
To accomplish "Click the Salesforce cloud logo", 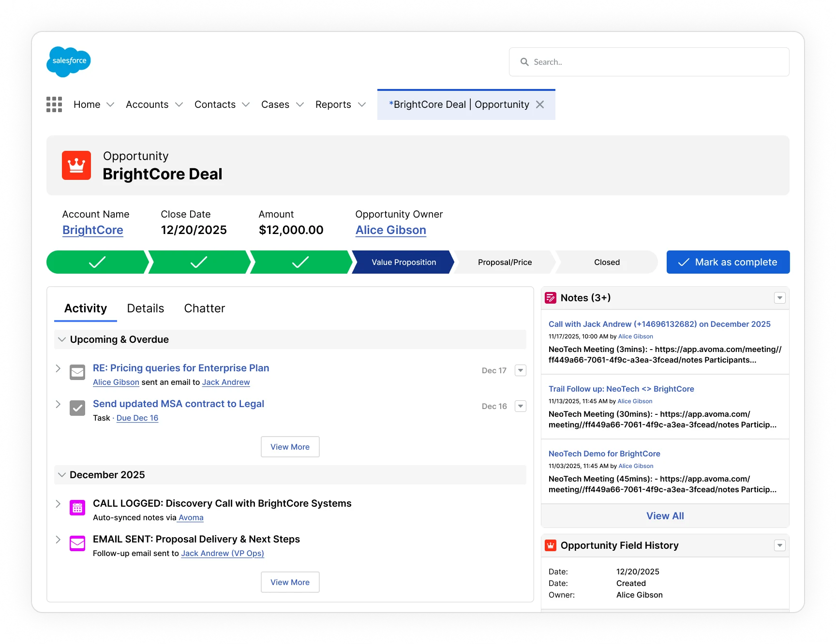I will point(68,61).
